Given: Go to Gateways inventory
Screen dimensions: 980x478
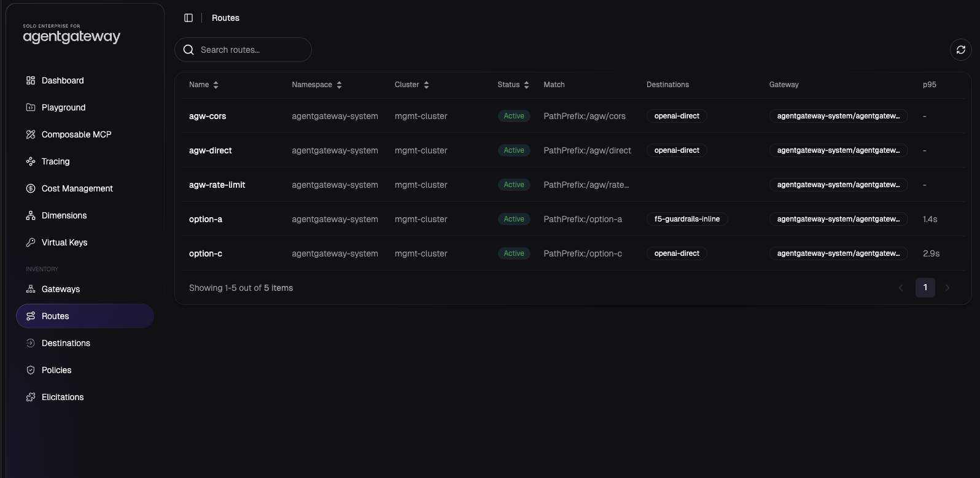Looking at the screenshot, I should pos(85,289).
